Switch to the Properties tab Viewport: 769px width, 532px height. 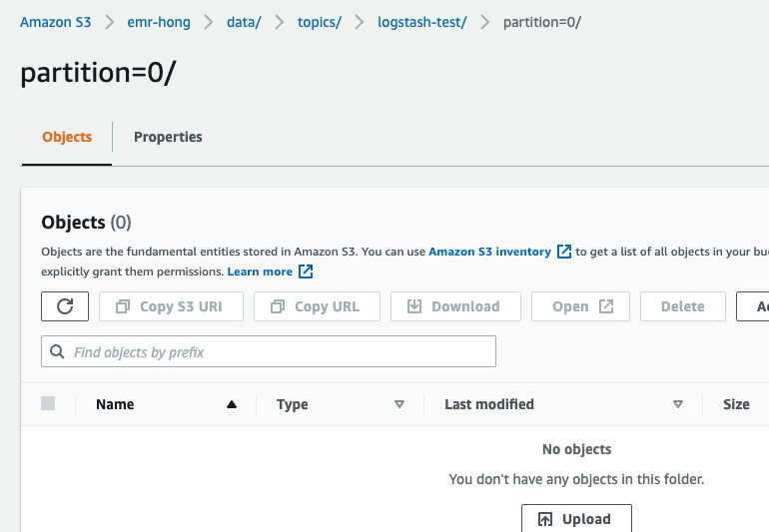168,137
